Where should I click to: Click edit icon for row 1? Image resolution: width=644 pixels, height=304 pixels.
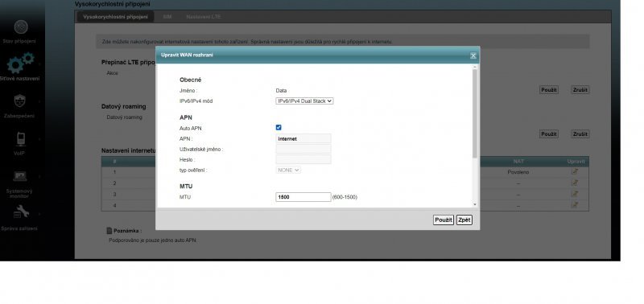pos(575,172)
